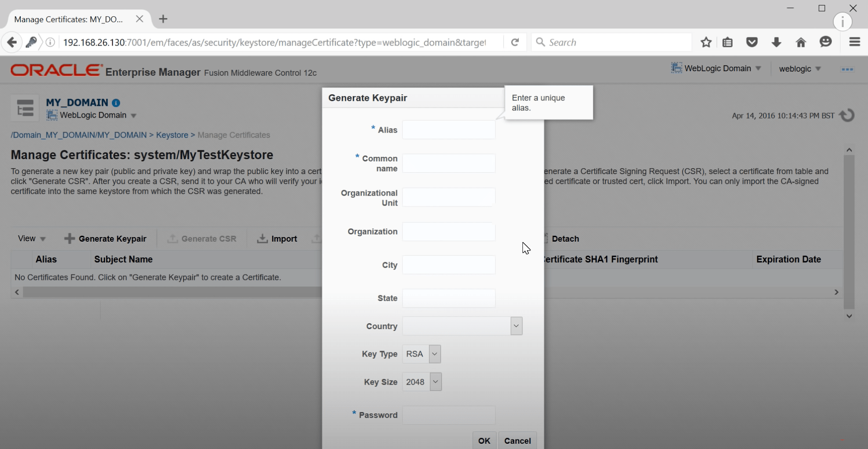Cancel the Generate Keypair dialog
The image size is (868, 449).
click(517, 440)
